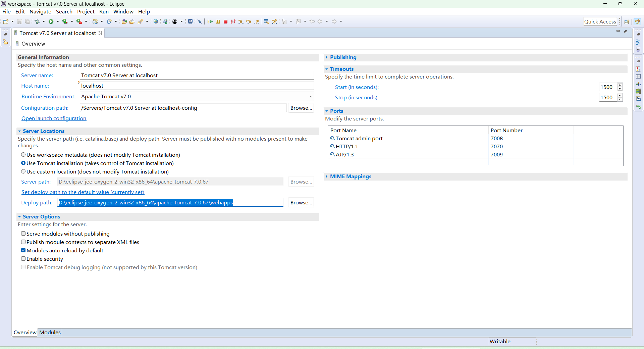Click the Runtime Environment link
This screenshot has width=644, height=349.
(48, 97)
